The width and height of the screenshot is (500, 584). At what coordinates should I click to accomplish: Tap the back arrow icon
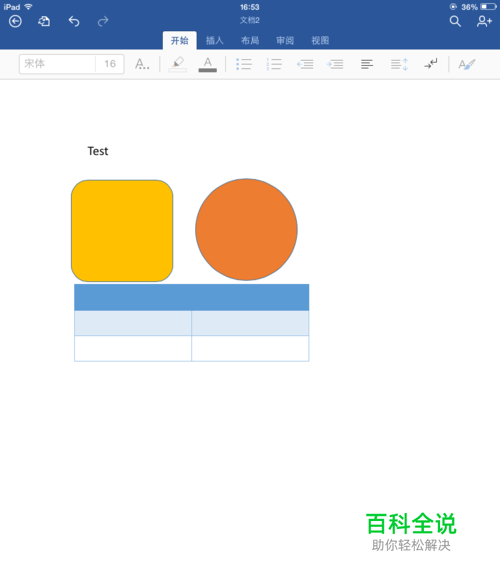tap(15, 21)
